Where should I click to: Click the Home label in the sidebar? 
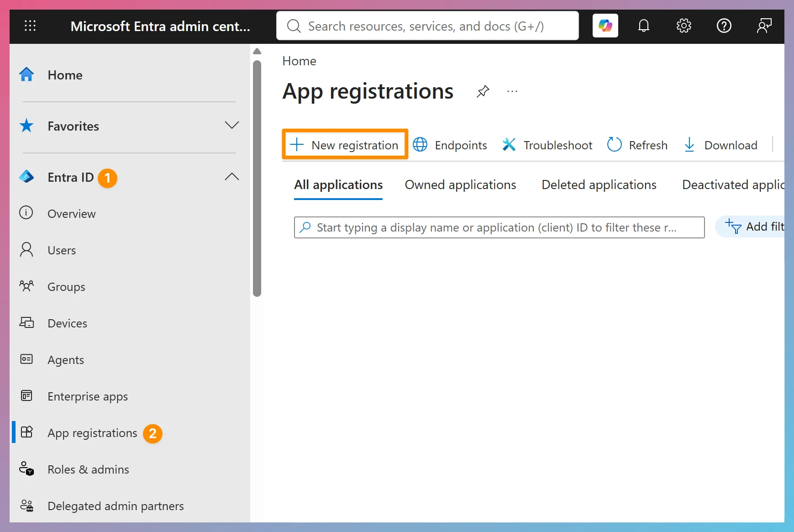point(65,75)
